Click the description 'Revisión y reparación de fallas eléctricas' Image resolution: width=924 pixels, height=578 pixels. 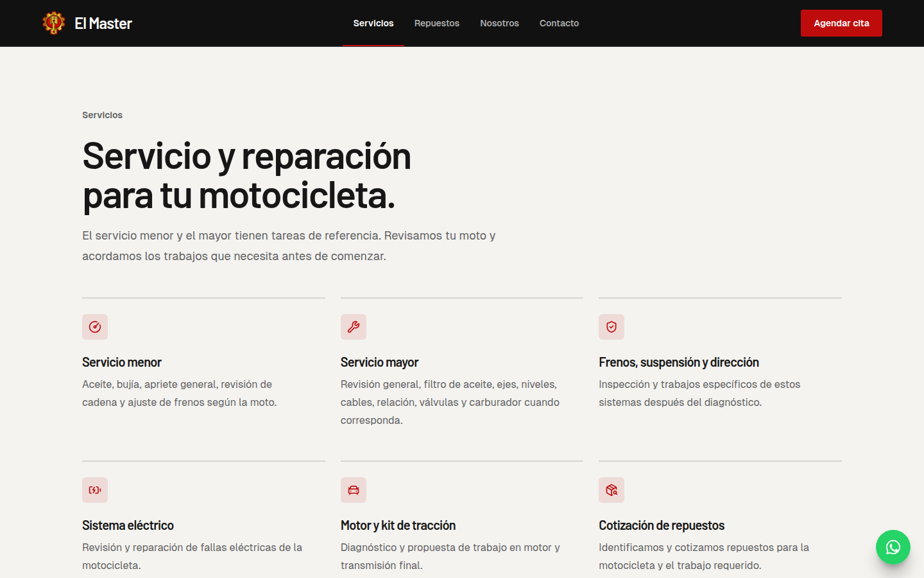point(192,556)
